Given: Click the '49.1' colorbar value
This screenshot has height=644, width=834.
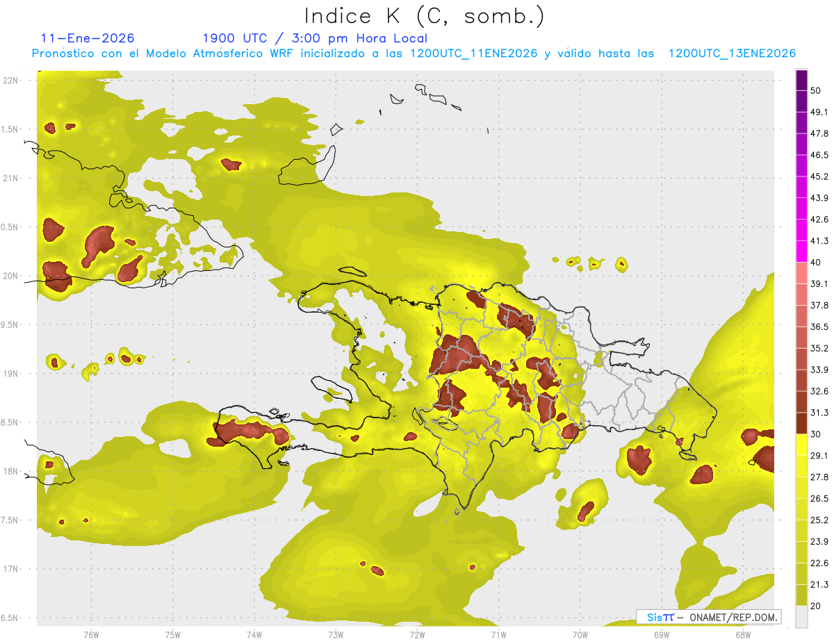Looking at the screenshot, I should pyautogui.click(x=819, y=113).
